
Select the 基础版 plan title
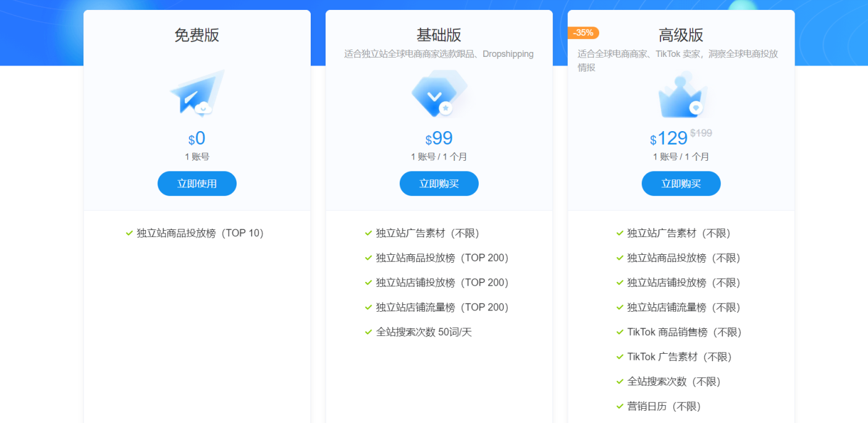click(439, 35)
